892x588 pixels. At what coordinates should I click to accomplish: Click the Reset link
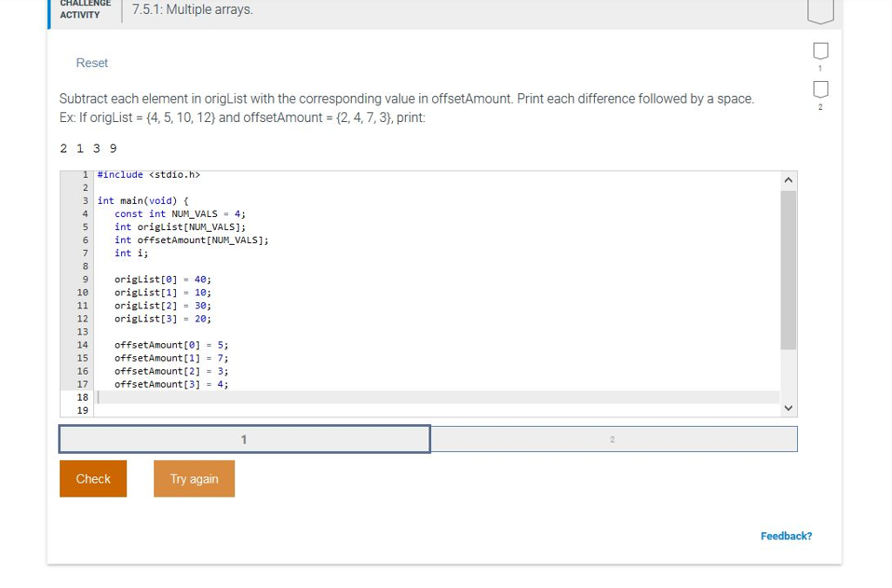click(91, 63)
